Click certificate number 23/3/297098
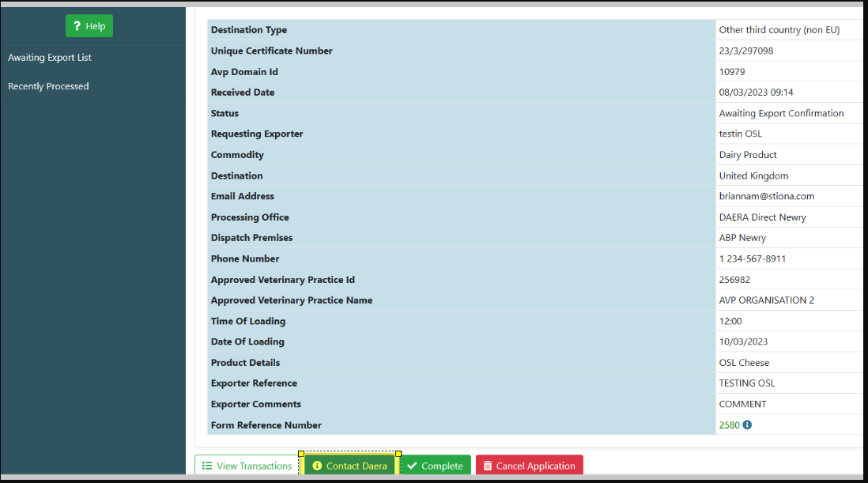Viewport: 868px width, 483px height. pos(745,51)
